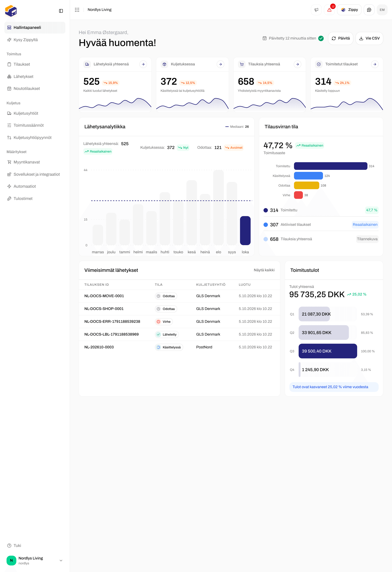This screenshot has width=392, height=572.
Task: Select the loka bar in chart
Action: pyautogui.click(x=245, y=231)
